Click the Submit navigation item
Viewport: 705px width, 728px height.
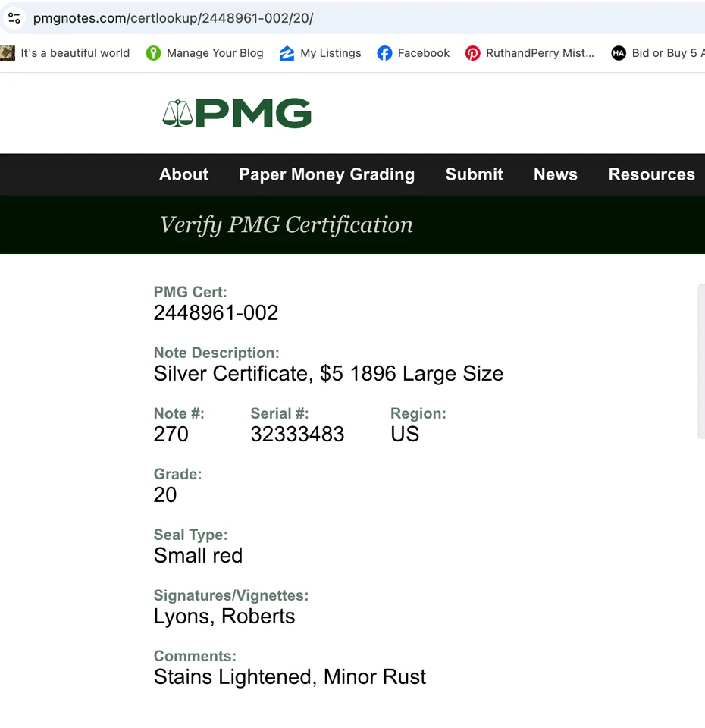pyautogui.click(x=474, y=174)
